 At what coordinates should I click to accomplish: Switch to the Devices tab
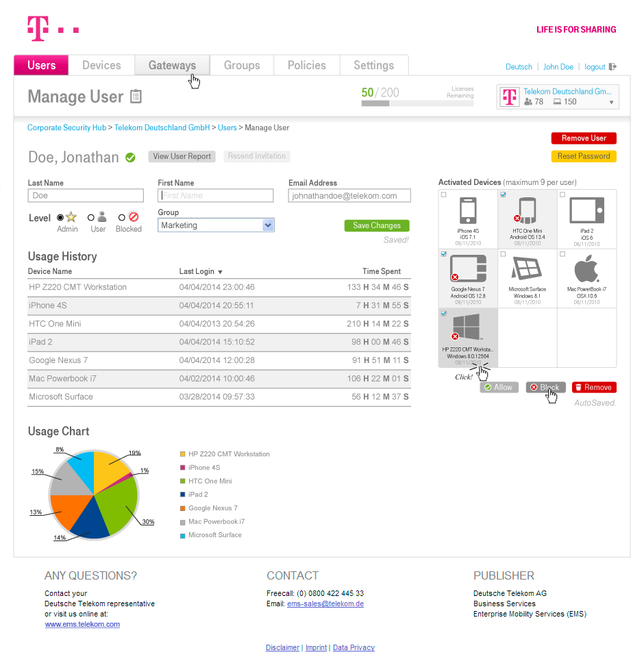coord(101,65)
